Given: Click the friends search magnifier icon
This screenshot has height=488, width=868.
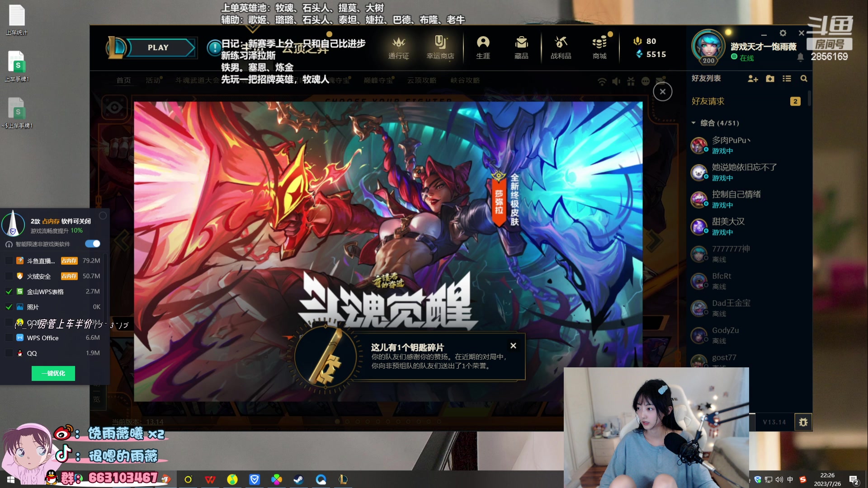Looking at the screenshot, I should tap(804, 79).
